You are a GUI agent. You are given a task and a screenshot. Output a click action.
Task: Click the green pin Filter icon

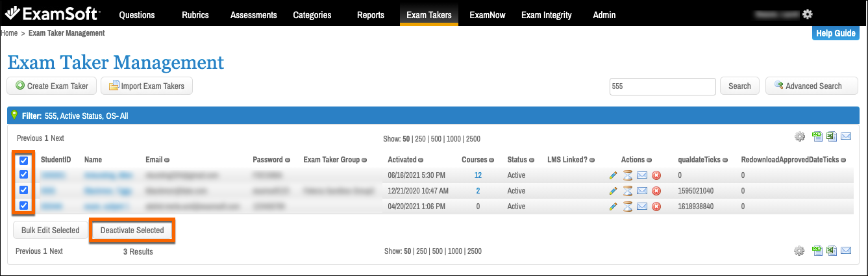14,116
